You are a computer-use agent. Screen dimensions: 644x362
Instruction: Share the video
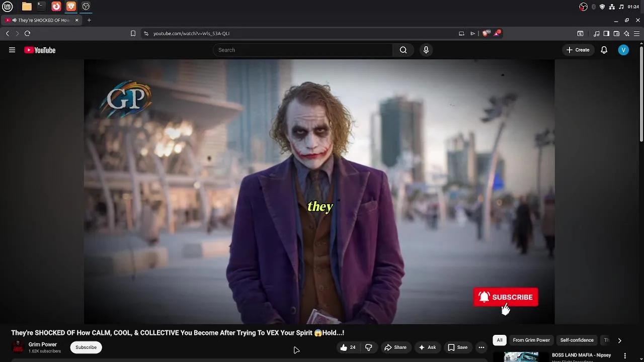tap(395, 347)
